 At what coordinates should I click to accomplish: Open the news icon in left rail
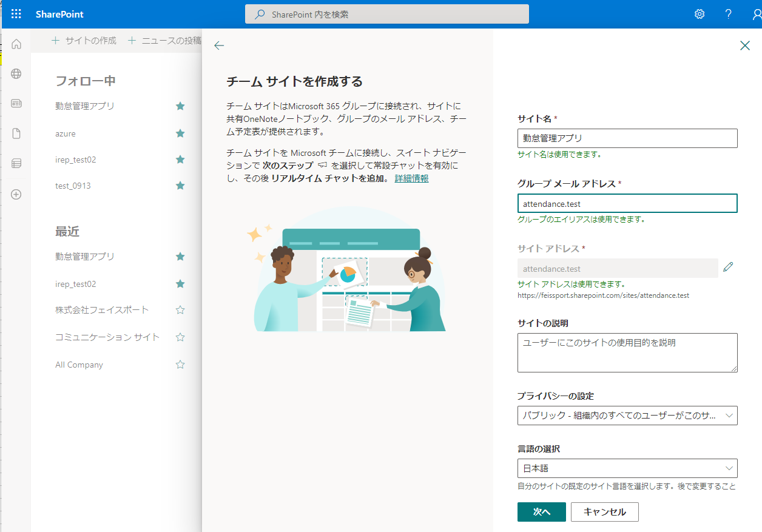(16, 104)
